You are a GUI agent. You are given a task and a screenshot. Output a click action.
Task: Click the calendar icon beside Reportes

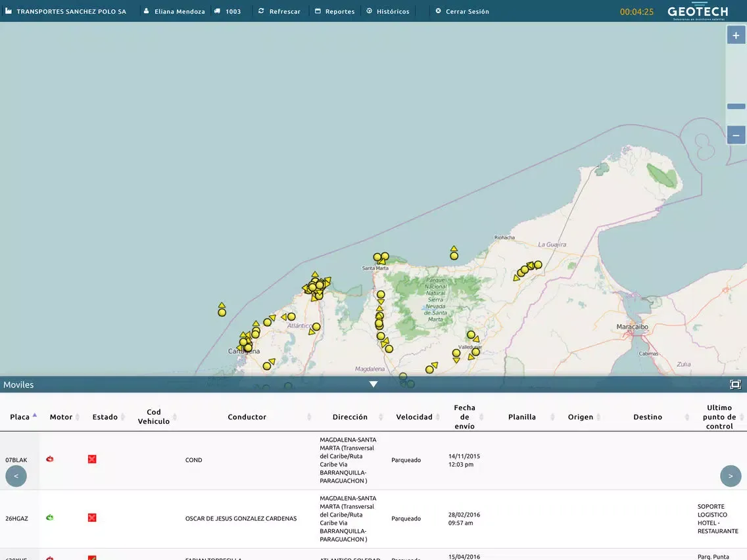point(318,11)
